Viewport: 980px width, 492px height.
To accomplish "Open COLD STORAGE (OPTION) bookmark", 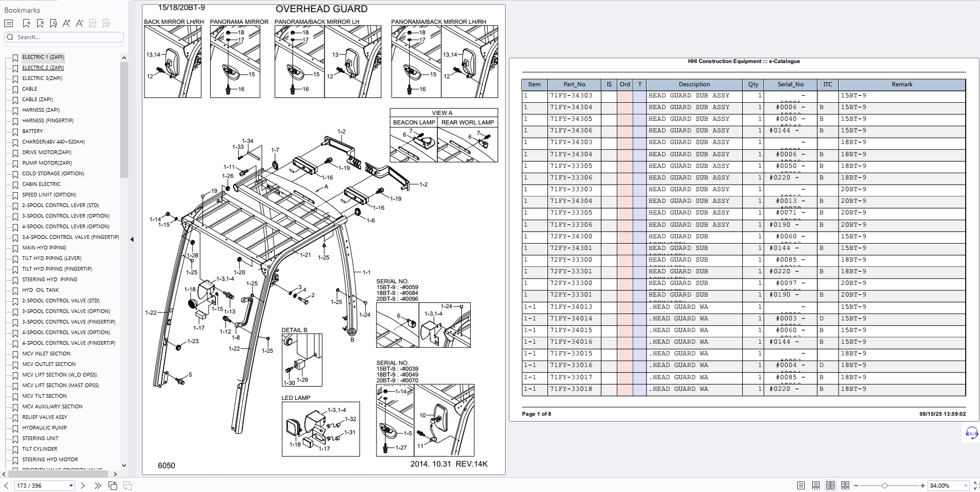I will tap(53, 174).
